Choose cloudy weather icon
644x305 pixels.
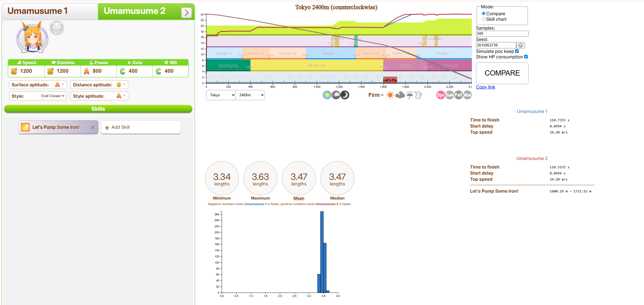pyautogui.click(x=400, y=95)
